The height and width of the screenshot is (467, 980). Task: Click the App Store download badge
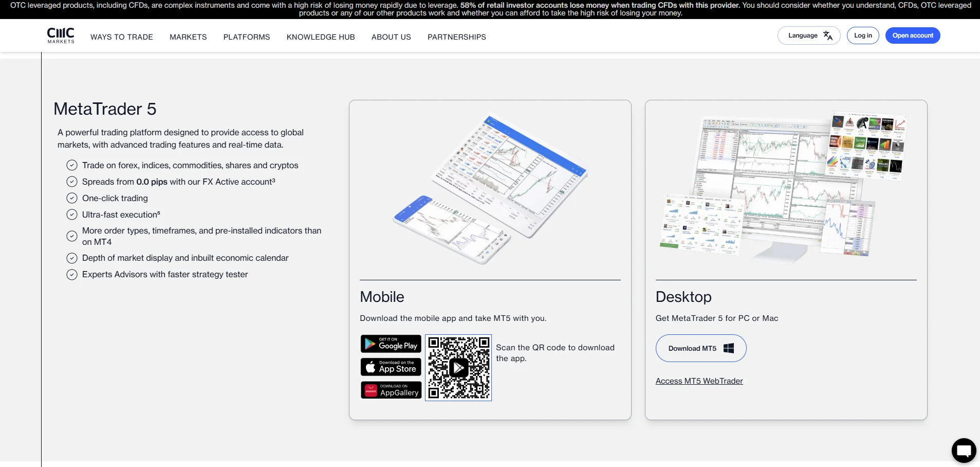coord(391,367)
